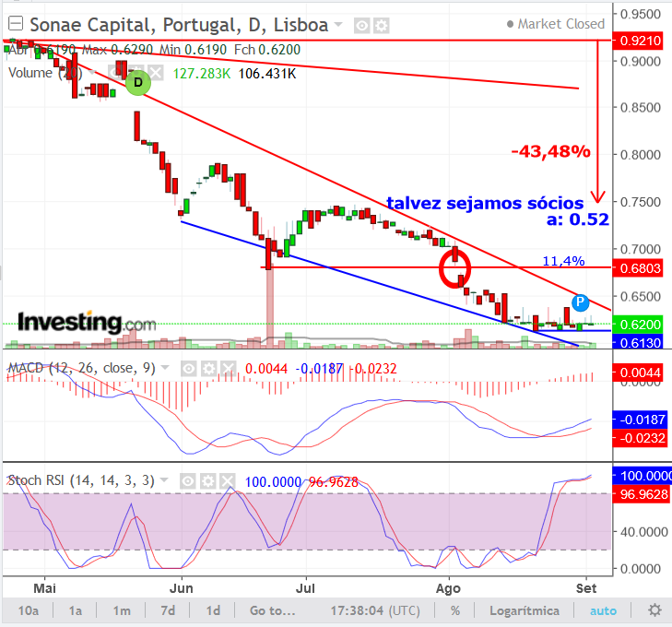Click the 100.0000 Stoch RSI axis label

(x=643, y=476)
